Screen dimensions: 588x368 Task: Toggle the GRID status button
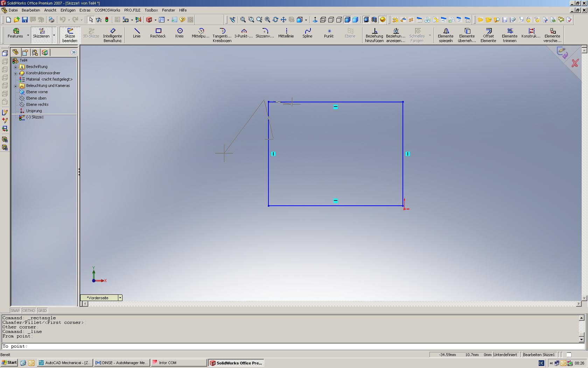coord(42,311)
